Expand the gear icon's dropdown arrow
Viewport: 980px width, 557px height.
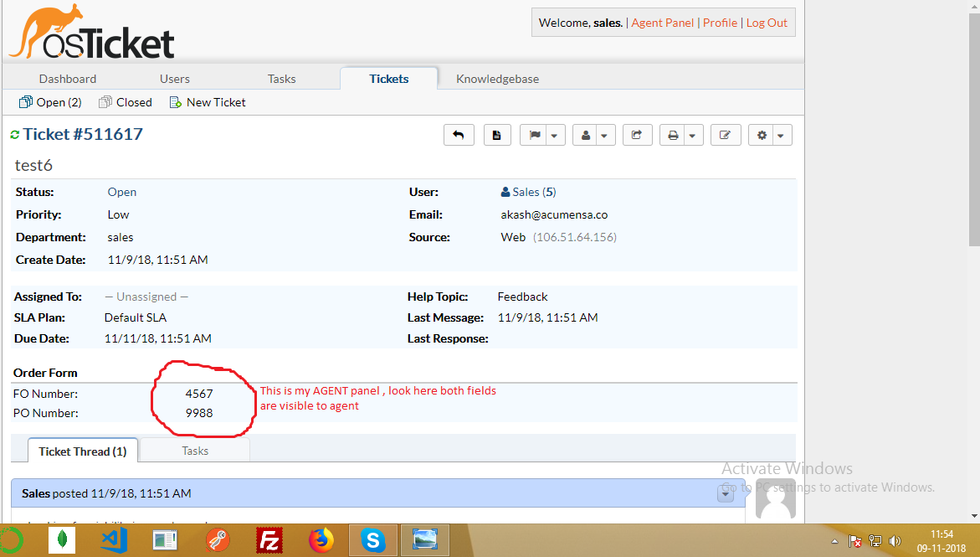pos(780,134)
